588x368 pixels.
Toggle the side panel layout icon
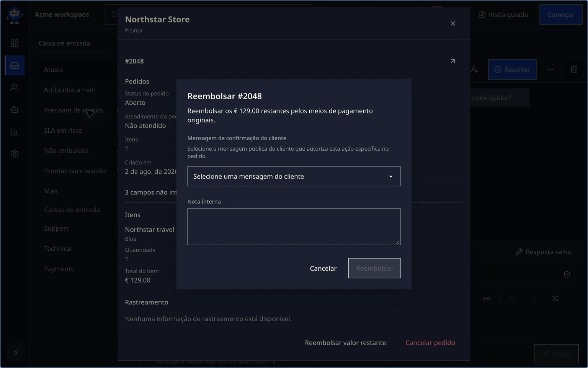point(574,69)
